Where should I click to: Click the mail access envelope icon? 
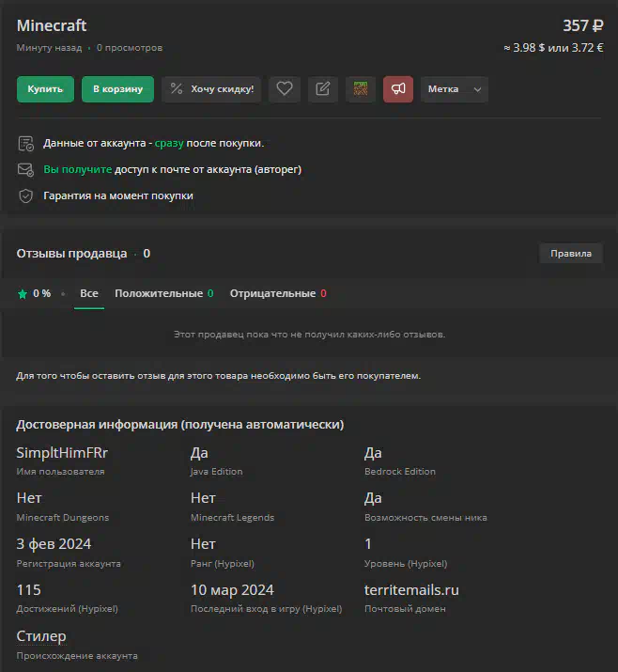pyautogui.click(x=25, y=170)
